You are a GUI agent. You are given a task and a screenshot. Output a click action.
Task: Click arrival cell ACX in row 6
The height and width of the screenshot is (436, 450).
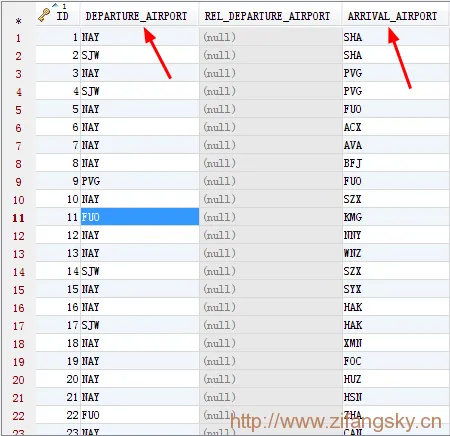click(396, 127)
